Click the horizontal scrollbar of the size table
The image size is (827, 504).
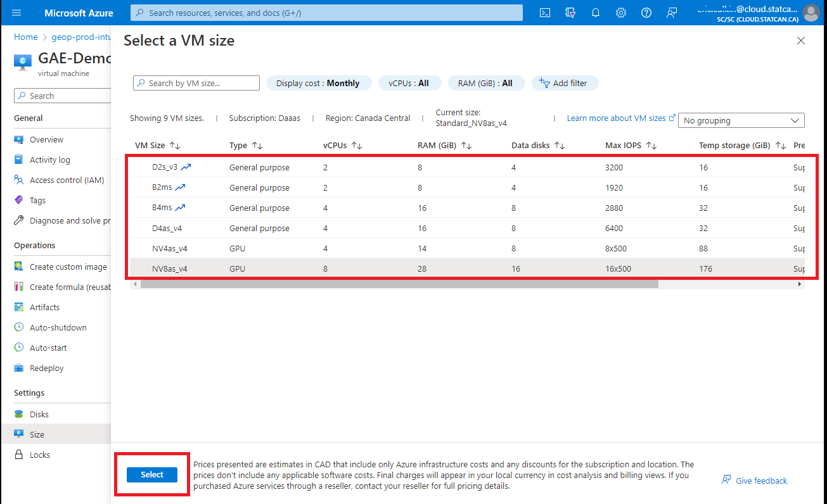[x=399, y=284]
